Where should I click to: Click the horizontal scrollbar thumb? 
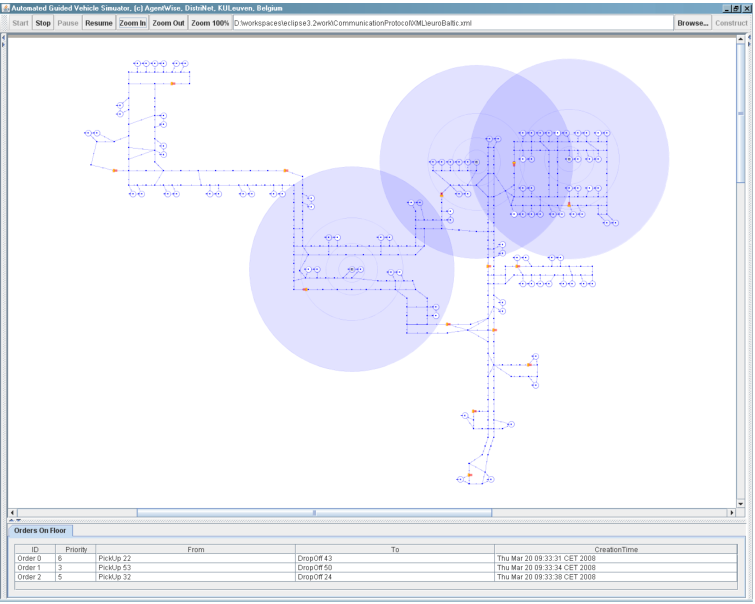314,512
